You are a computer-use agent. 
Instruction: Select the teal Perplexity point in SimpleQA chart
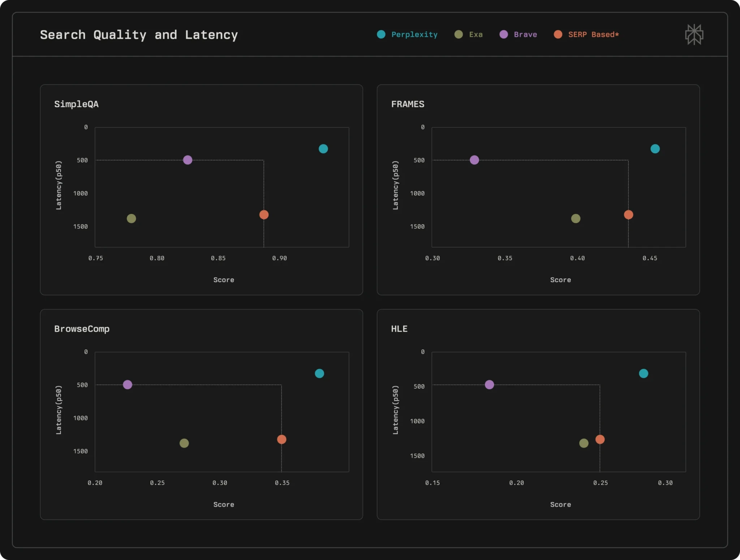coord(323,148)
